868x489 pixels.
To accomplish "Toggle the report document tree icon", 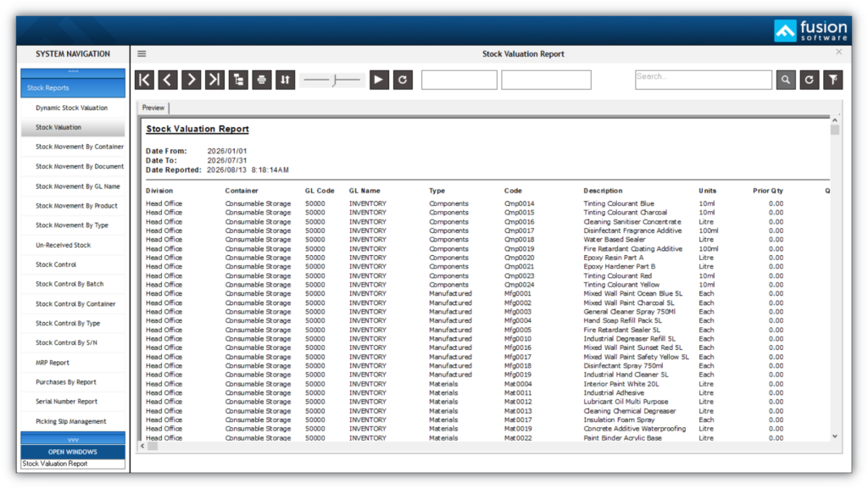I will [238, 80].
